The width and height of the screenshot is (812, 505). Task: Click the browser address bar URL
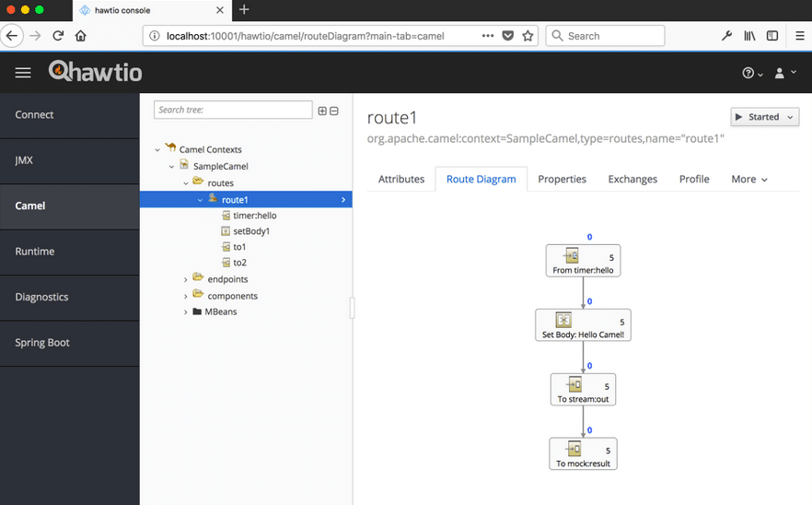point(305,36)
